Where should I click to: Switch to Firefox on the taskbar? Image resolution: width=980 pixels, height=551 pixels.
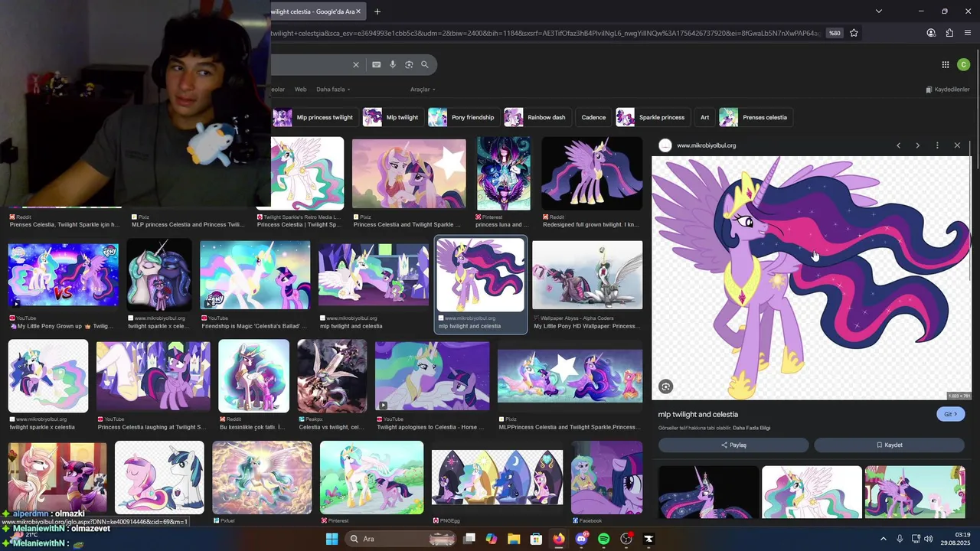click(559, 539)
